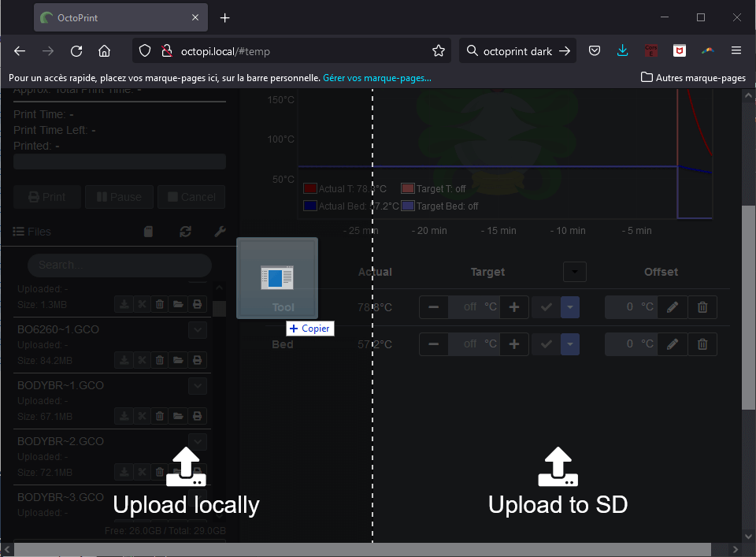Increase Tool target temperature
756x557 pixels.
click(514, 307)
